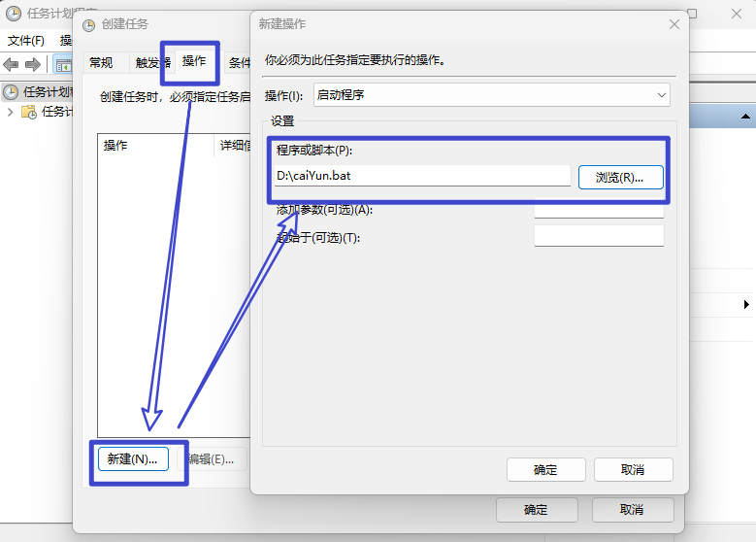Open the 文件(F) menu
This screenshot has width=756, height=542.
tap(26, 41)
